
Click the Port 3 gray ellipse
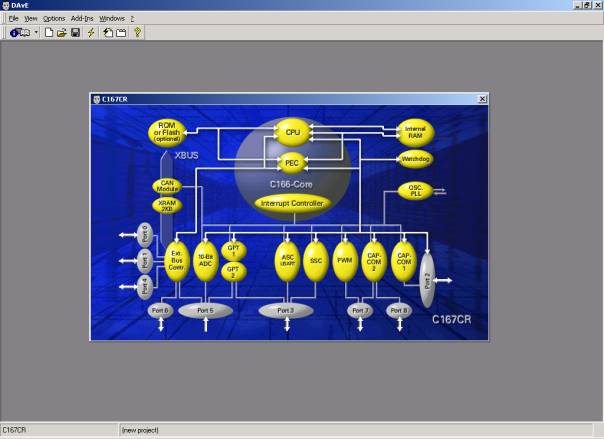pos(286,310)
